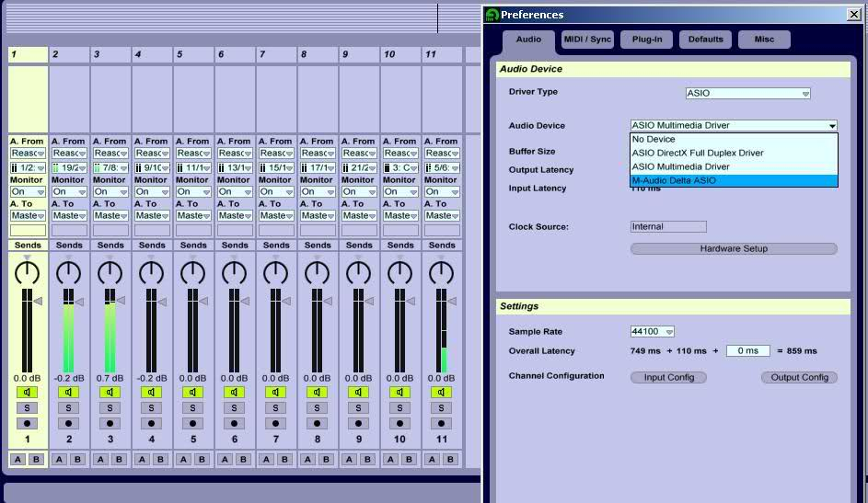Click the Hardware Setup button

tap(733, 249)
